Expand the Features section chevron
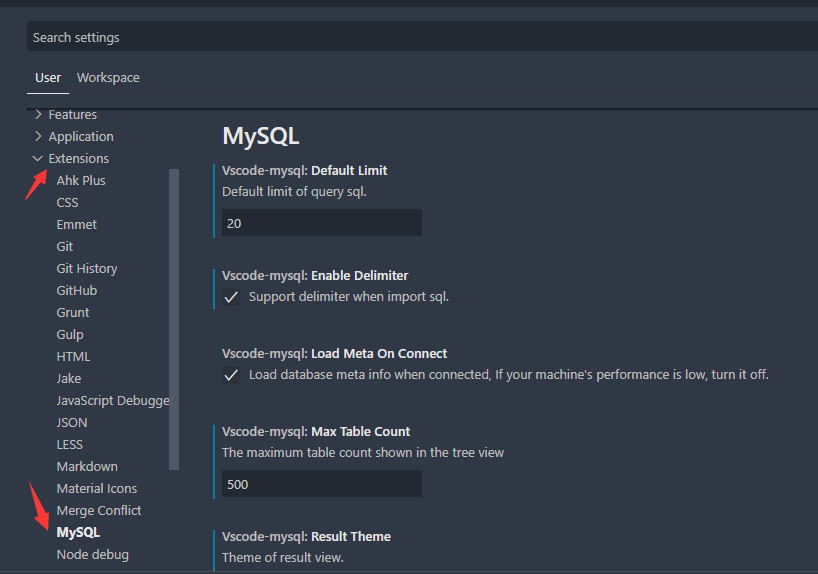Viewport: 818px width, 574px height. coord(38,114)
